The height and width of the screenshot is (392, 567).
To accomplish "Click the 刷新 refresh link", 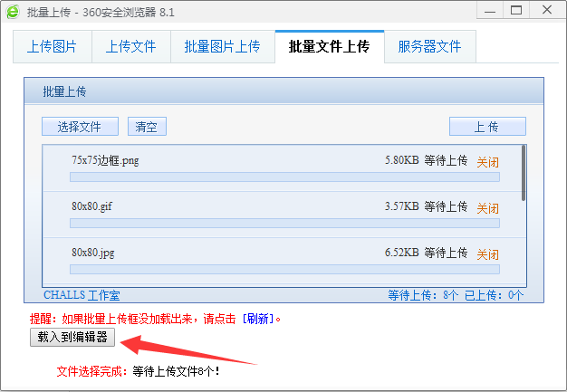I will point(261,319).
